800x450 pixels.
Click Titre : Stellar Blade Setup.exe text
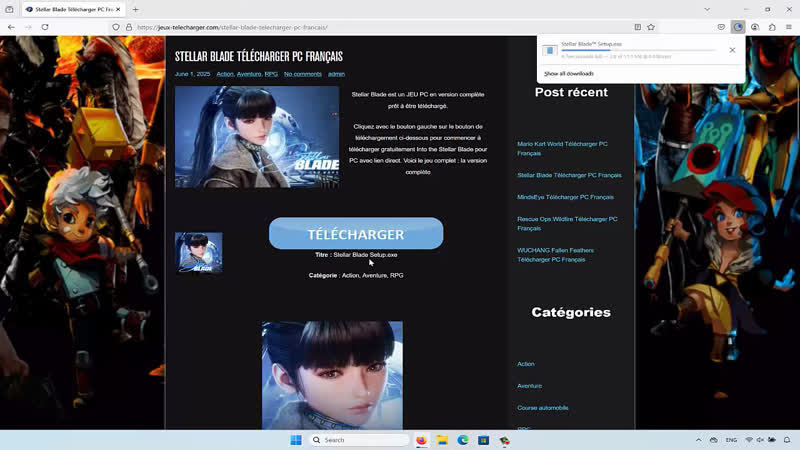[356, 255]
